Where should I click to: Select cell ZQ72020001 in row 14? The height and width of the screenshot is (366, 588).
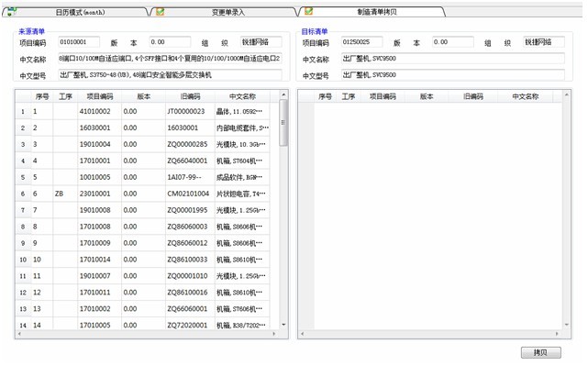click(190, 325)
